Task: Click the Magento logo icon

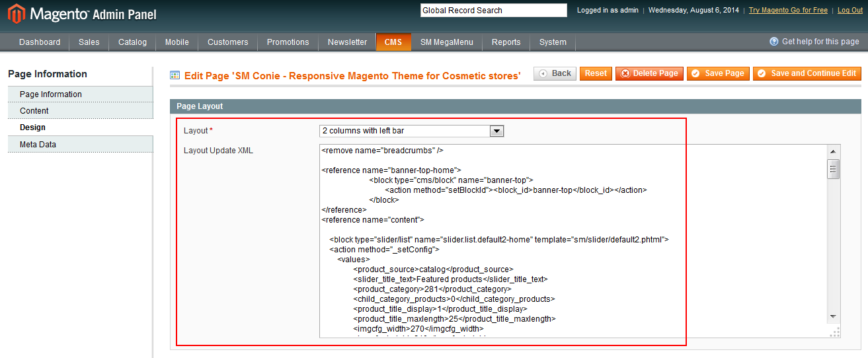Action: 17,14
